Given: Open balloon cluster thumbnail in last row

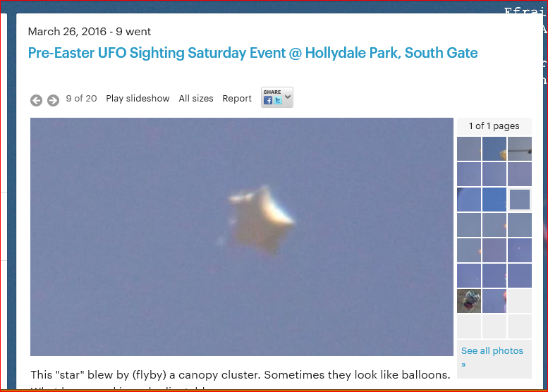Looking at the screenshot, I should [469, 301].
